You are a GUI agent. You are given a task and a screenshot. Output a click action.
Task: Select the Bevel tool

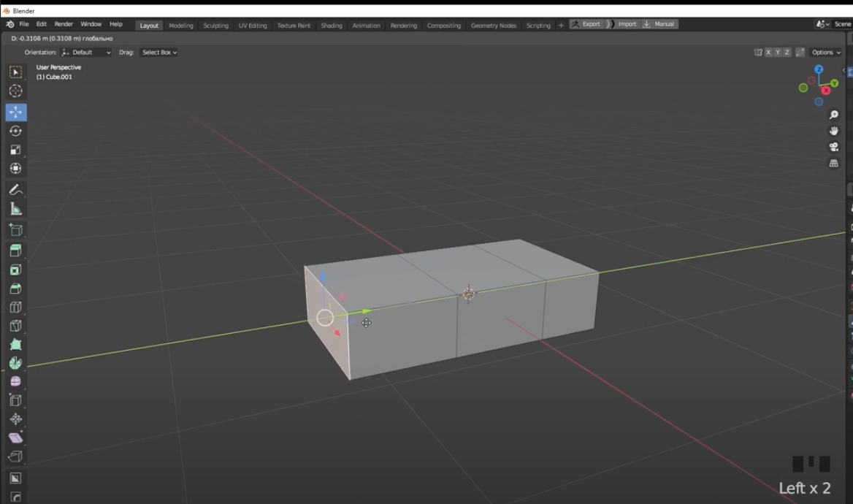[15, 289]
